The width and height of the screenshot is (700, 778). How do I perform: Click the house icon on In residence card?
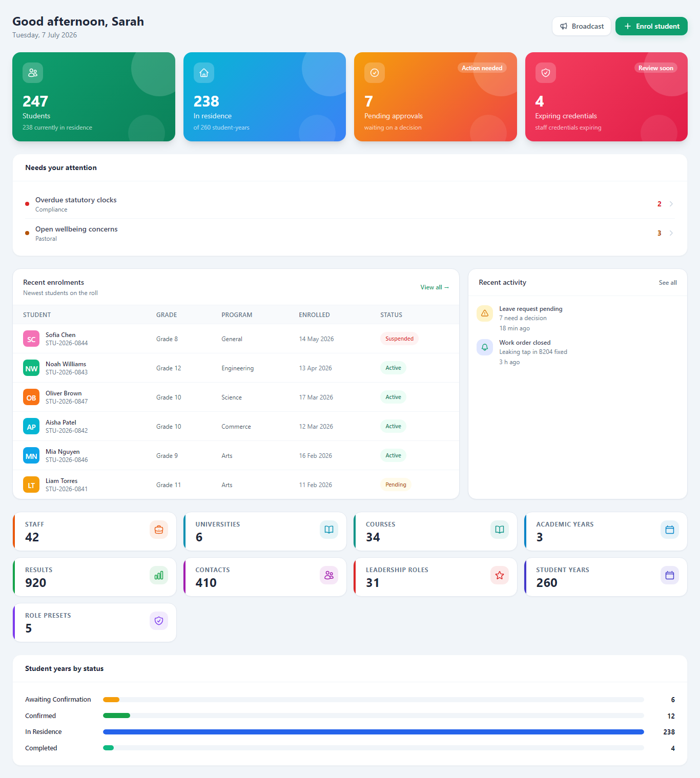tap(204, 73)
